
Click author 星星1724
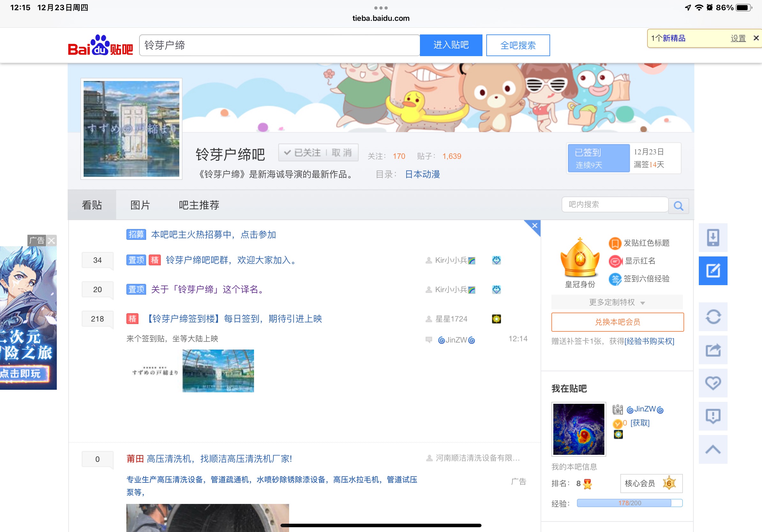451,319
